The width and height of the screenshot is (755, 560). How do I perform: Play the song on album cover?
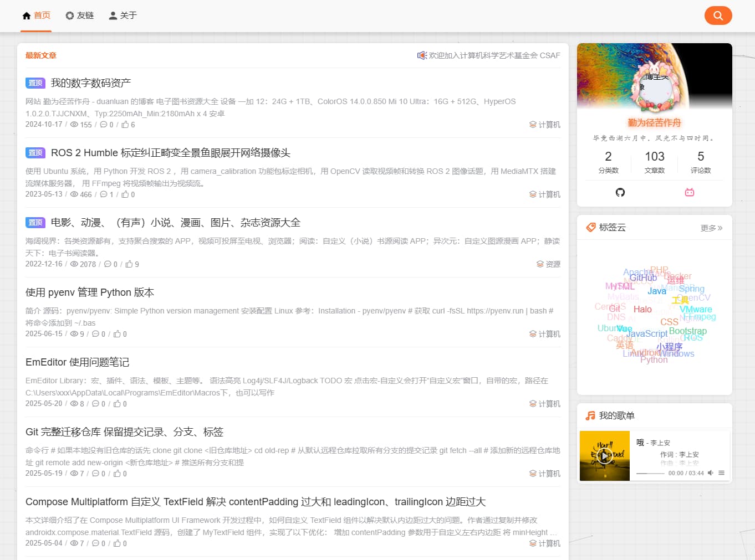pos(604,456)
